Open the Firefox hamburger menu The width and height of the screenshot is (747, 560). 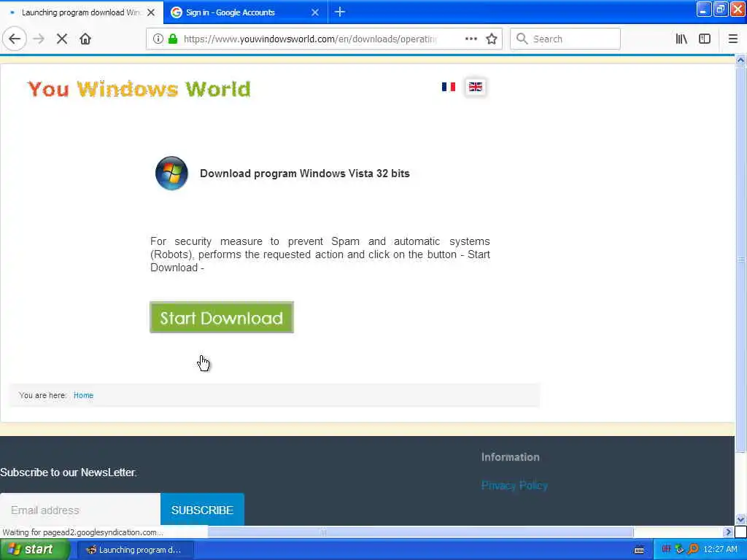(733, 39)
